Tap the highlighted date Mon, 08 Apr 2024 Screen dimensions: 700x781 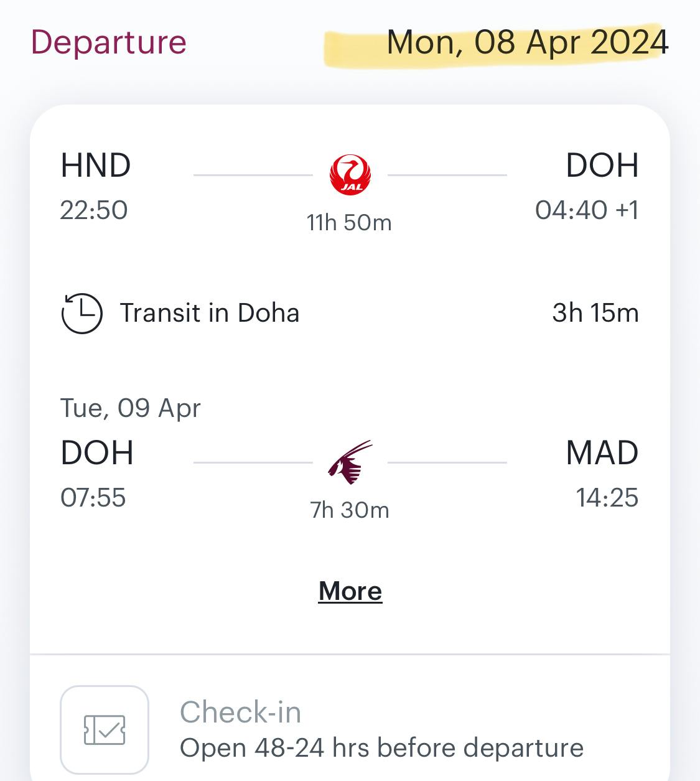(x=527, y=42)
